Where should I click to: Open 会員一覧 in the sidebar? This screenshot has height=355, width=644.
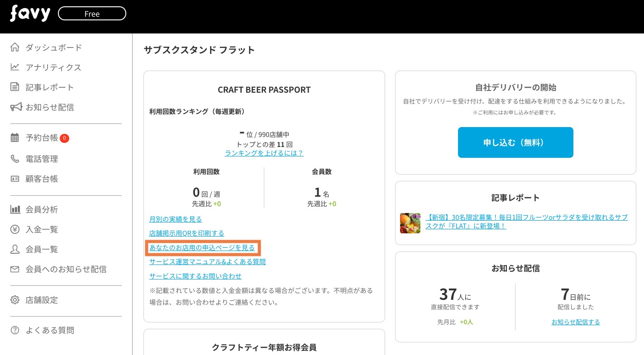pyautogui.click(x=42, y=250)
